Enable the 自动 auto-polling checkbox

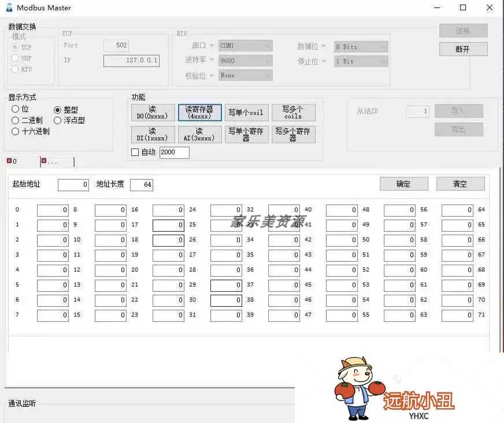coord(135,152)
